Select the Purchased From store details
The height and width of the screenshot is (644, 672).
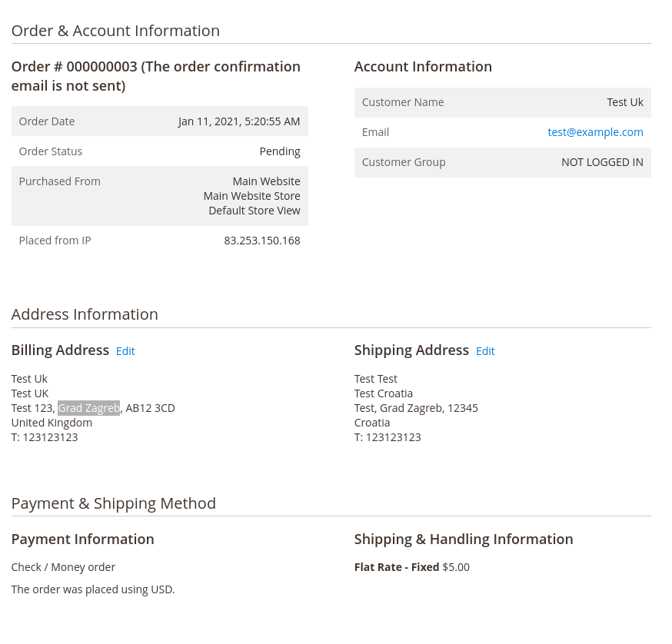point(252,195)
